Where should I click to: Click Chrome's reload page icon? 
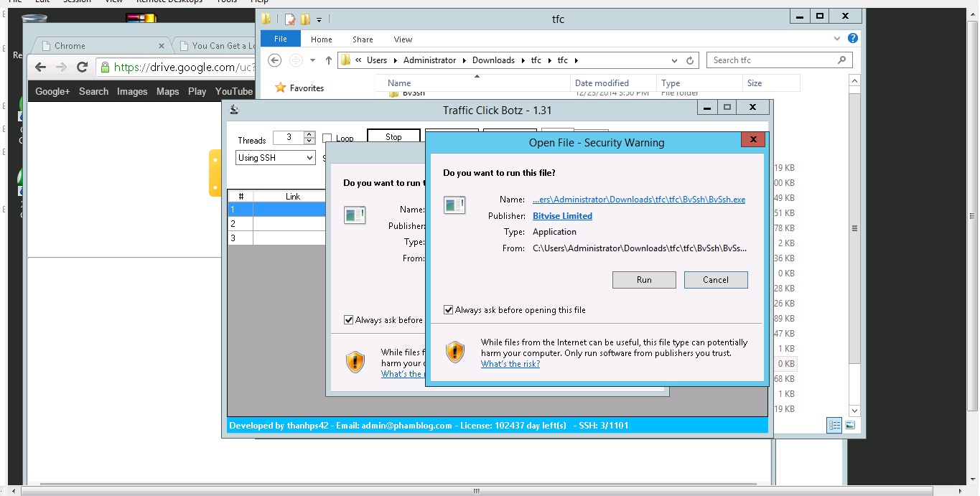(82, 67)
